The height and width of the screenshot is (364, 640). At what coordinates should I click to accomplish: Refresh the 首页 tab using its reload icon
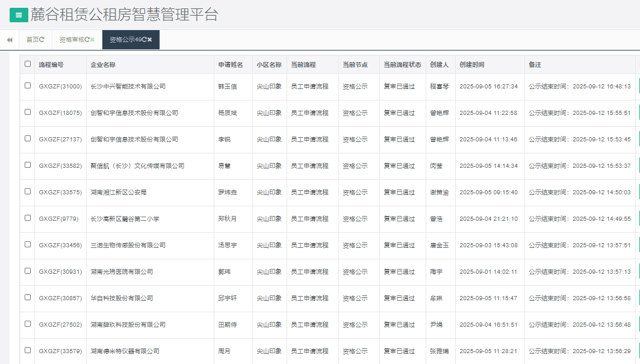tap(42, 40)
